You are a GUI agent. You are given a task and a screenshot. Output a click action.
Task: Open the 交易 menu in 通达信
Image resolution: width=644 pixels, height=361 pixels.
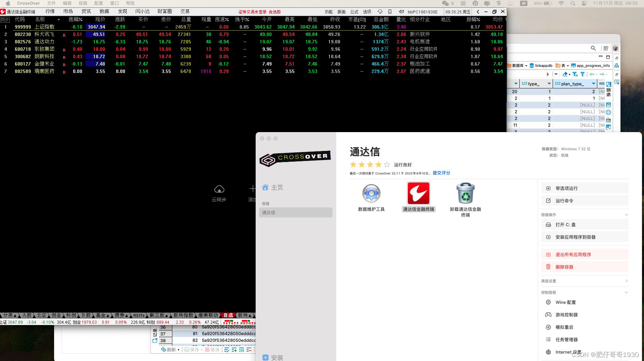coord(185,11)
